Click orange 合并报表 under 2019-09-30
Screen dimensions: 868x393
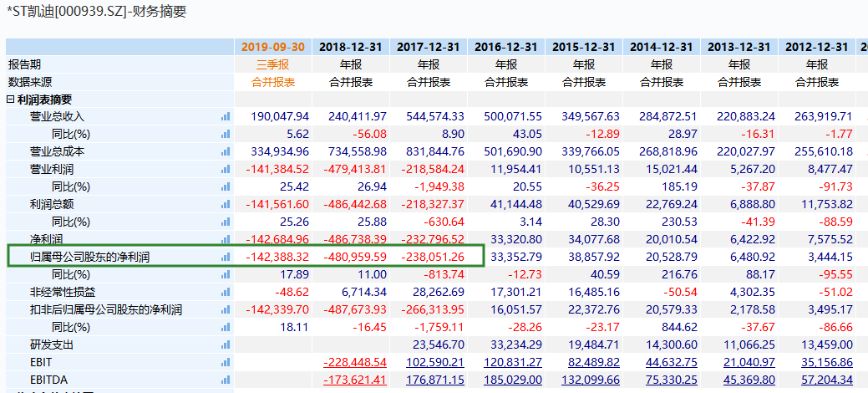[273, 82]
